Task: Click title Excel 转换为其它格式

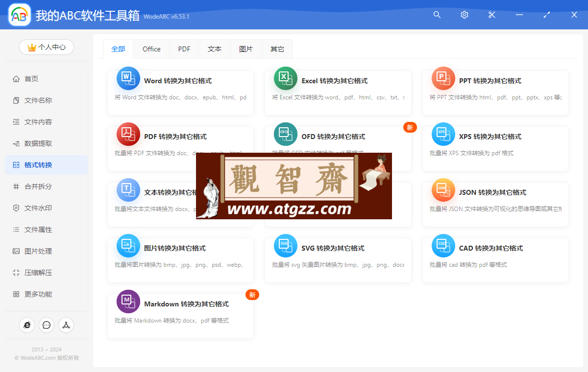Action: (x=335, y=81)
